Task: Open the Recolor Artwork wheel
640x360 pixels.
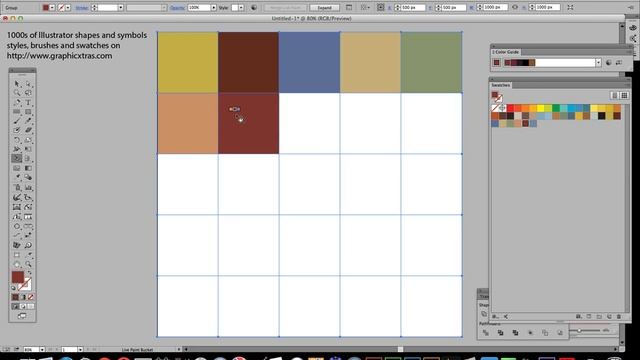Action: point(254,8)
